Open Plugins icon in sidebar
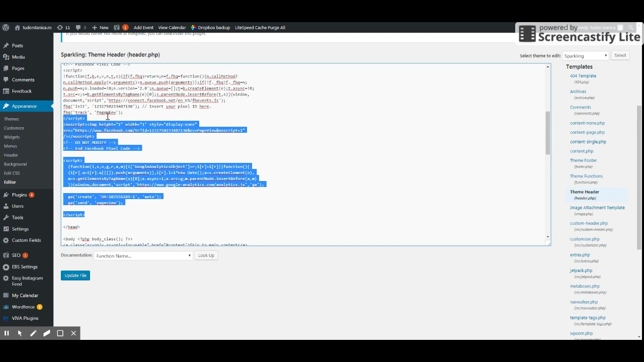644x362 pixels. (6, 195)
